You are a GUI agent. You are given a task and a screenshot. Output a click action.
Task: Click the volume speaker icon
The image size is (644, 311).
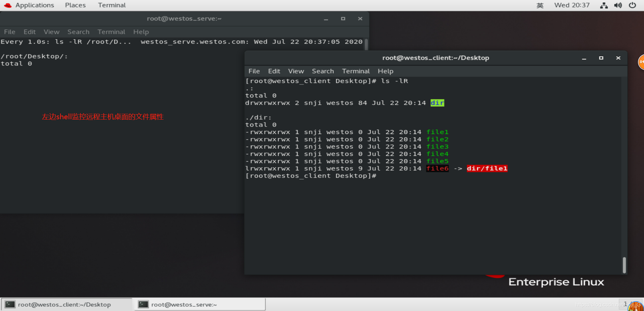(x=618, y=5)
